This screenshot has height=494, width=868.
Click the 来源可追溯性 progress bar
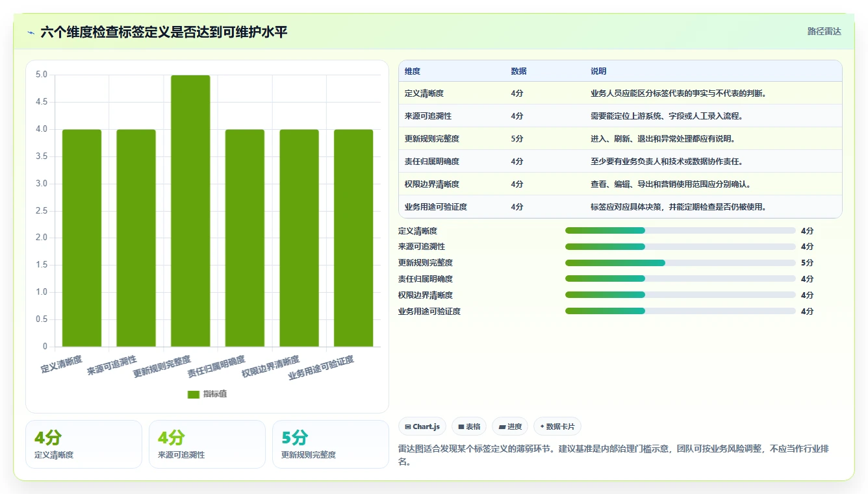coord(680,247)
